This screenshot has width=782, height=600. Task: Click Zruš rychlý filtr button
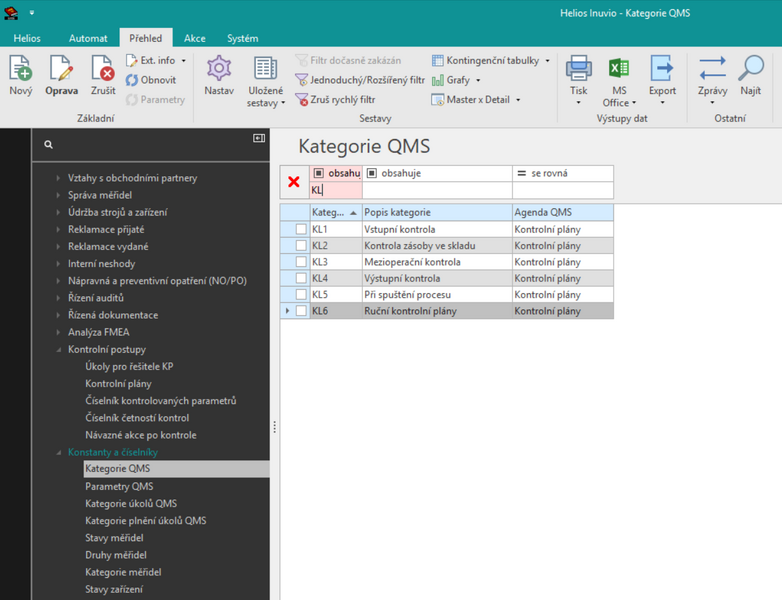335,100
